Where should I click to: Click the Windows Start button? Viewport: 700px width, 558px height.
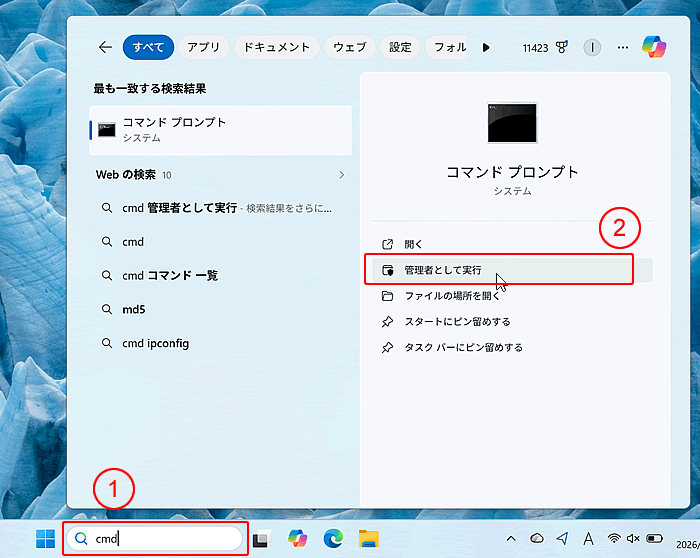tap(46, 539)
